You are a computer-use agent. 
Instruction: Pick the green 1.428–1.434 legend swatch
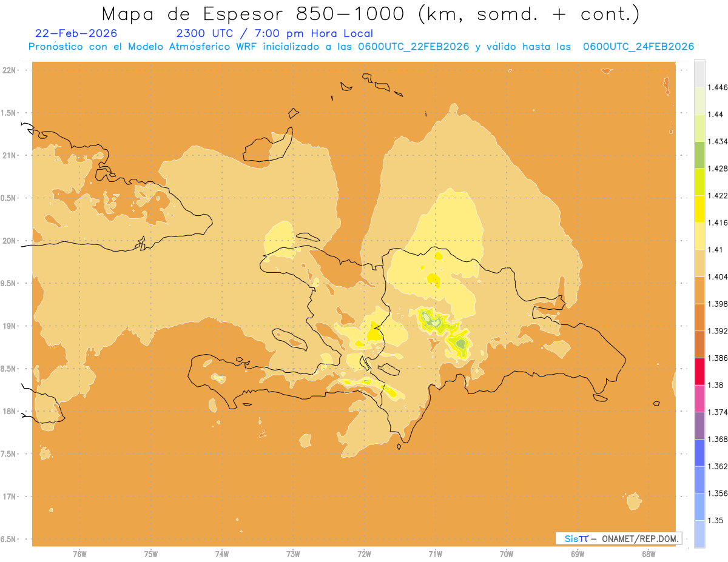(699, 155)
